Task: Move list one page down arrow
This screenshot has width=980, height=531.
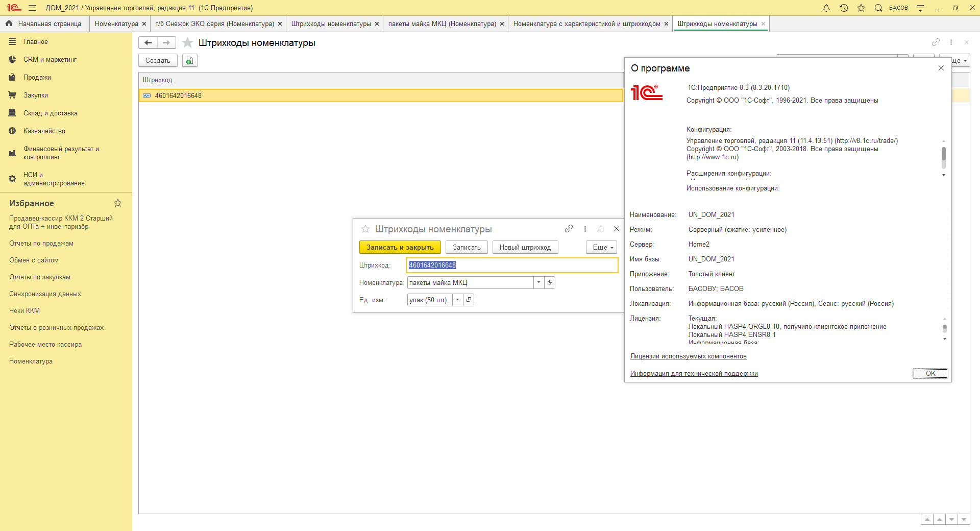Action: [951, 519]
